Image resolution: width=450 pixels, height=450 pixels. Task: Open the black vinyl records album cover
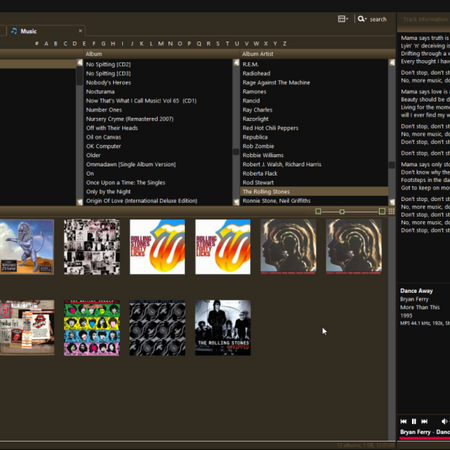(x=157, y=328)
